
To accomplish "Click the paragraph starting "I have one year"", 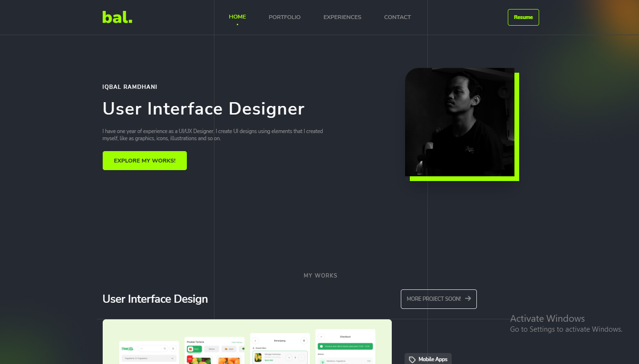I will pyautogui.click(x=213, y=135).
